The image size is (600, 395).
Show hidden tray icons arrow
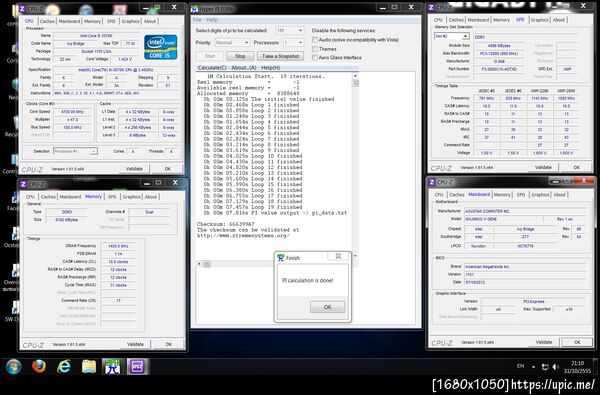[x=533, y=367]
